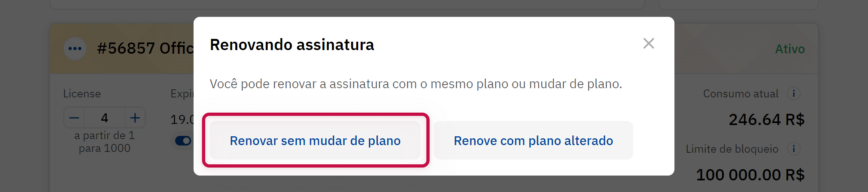Click the dialog text about renewing the plan
Viewport: 868px width, 192px height.
416,84
